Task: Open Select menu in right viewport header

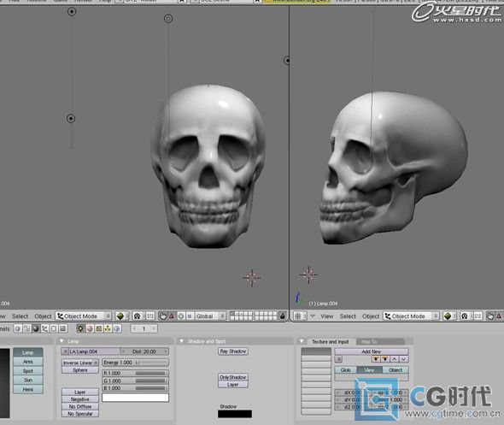Action: (x=348, y=316)
